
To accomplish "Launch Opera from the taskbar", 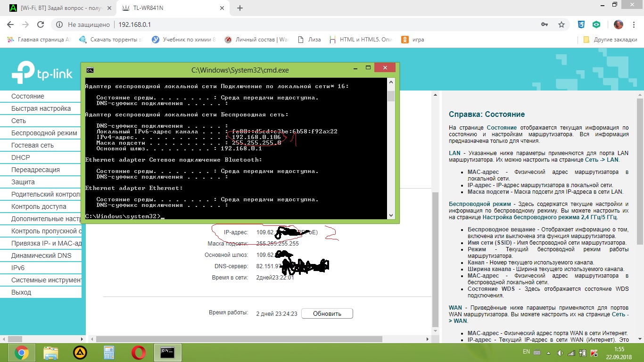I will (138, 353).
